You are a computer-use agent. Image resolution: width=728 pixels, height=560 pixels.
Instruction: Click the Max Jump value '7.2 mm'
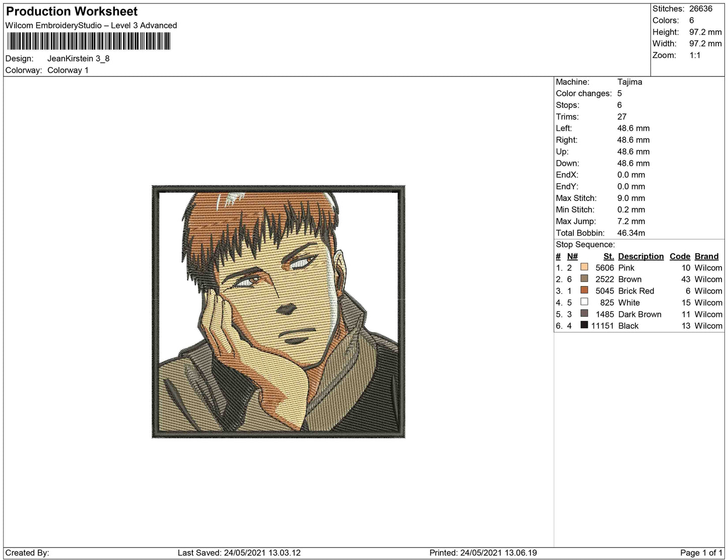631,221
